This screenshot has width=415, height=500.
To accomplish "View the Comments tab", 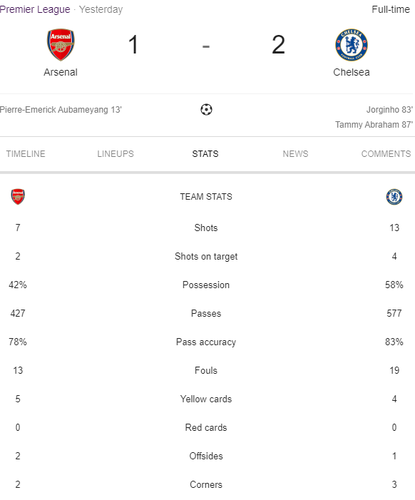I will click(386, 154).
